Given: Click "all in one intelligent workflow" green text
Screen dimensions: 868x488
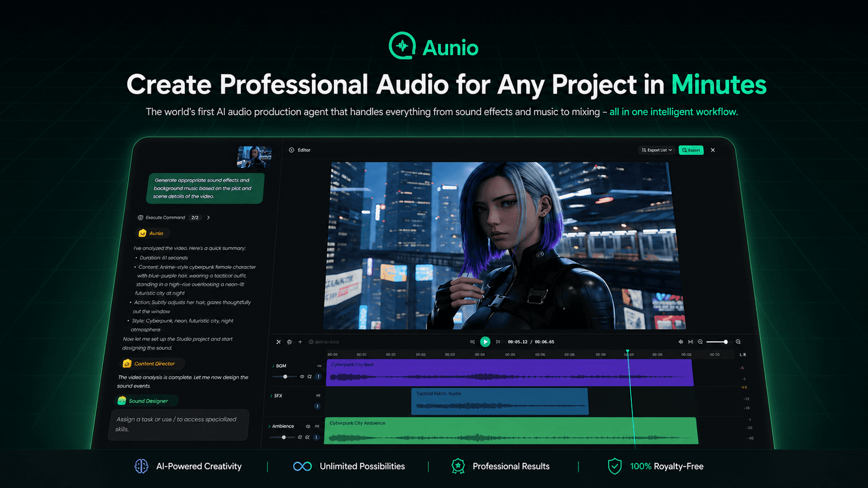Looking at the screenshot, I should pos(674,112).
